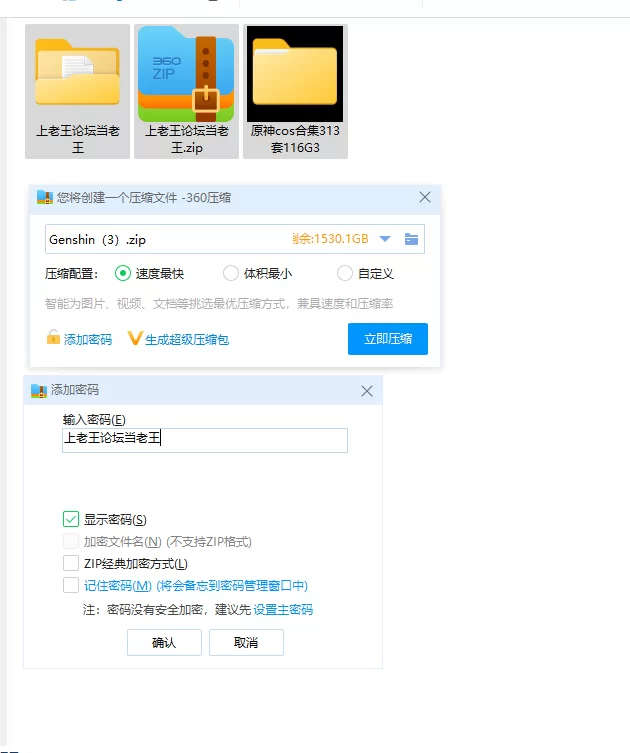630x753 pixels.
Task: Click the browse folder icon beside filename
Action: pos(411,239)
